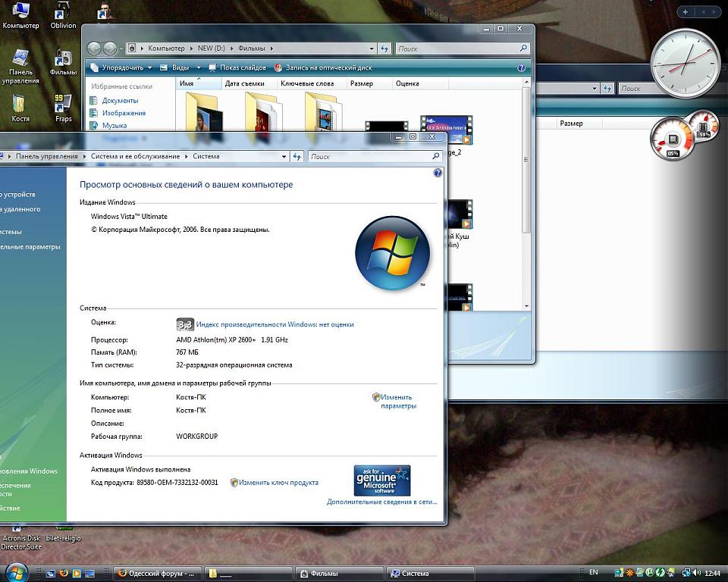This screenshot has width=728, height=582.
Task: Open the Fraps desktop shortcut
Action: tap(63, 107)
